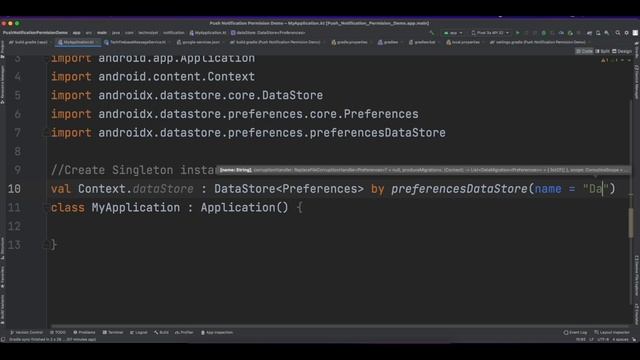
Task: Open the google-services.json editor tab
Action: 200,42
